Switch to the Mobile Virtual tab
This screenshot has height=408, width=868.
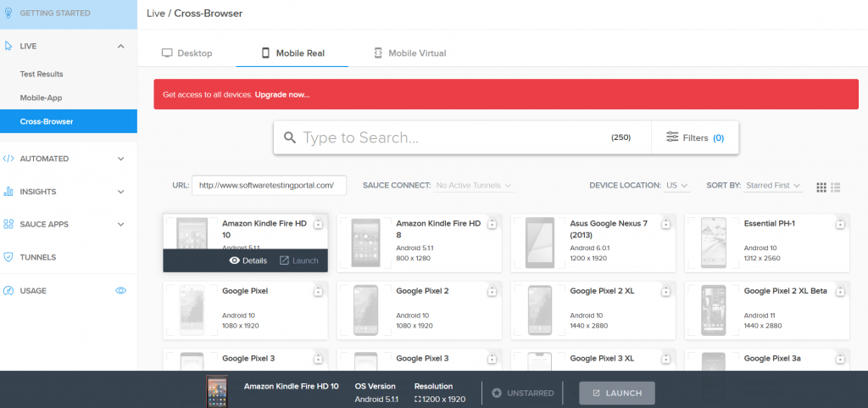[x=409, y=53]
